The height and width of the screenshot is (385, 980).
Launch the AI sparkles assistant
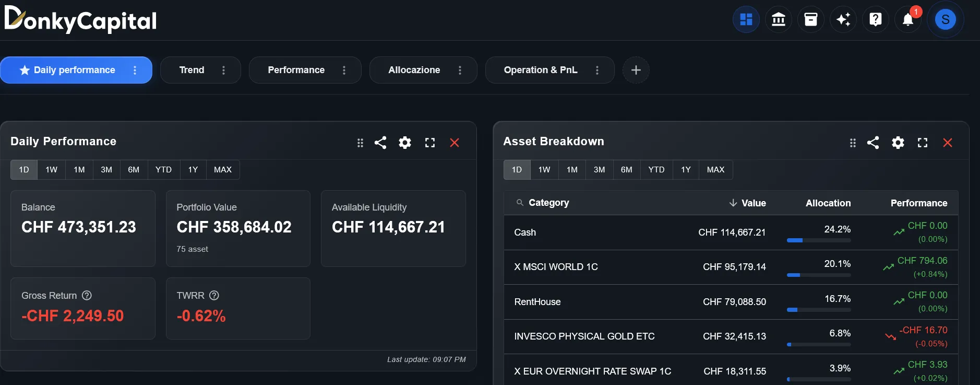point(843,19)
